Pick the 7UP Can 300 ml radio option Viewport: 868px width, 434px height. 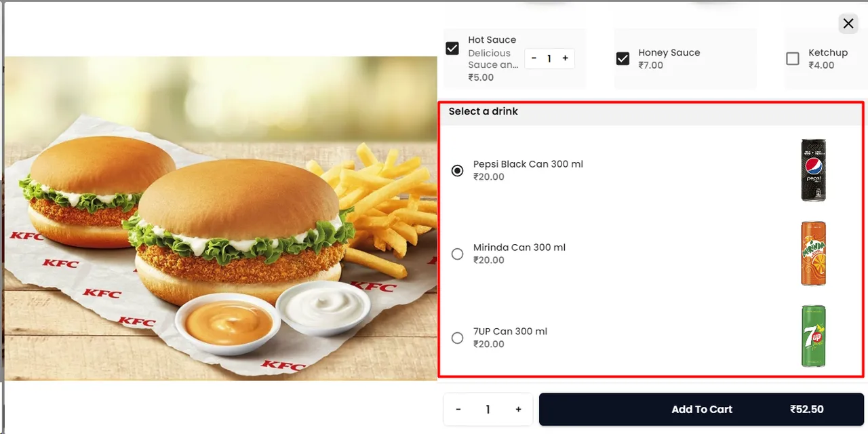click(x=458, y=338)
